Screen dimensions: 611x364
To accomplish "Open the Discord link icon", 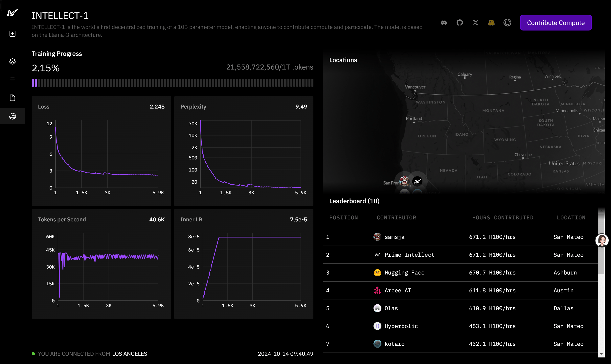I will coord(444,23).
